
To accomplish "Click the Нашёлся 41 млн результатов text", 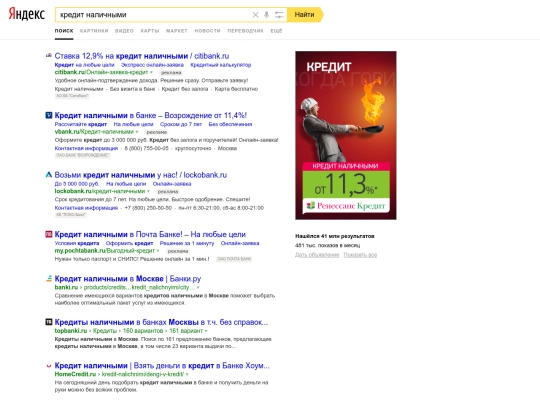I will 334,236.
